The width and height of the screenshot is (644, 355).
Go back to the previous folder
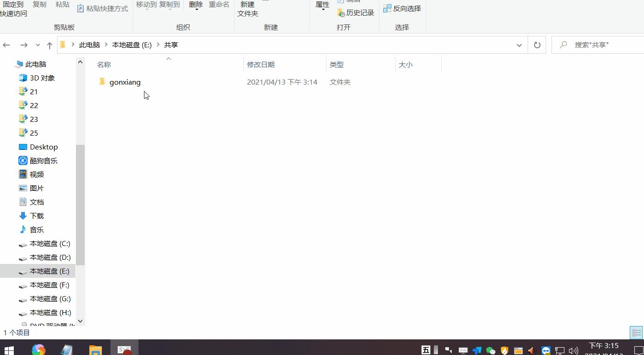pos(6,45)
